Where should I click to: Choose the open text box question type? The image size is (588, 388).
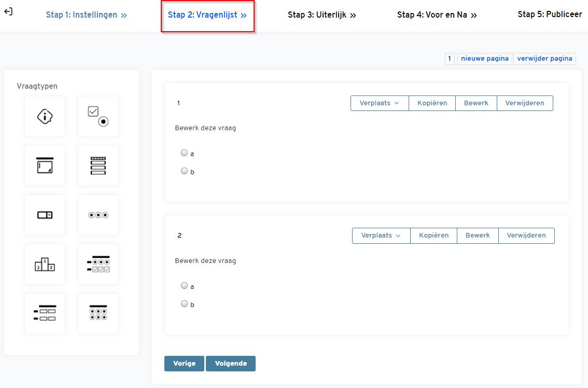click(45, 166)
